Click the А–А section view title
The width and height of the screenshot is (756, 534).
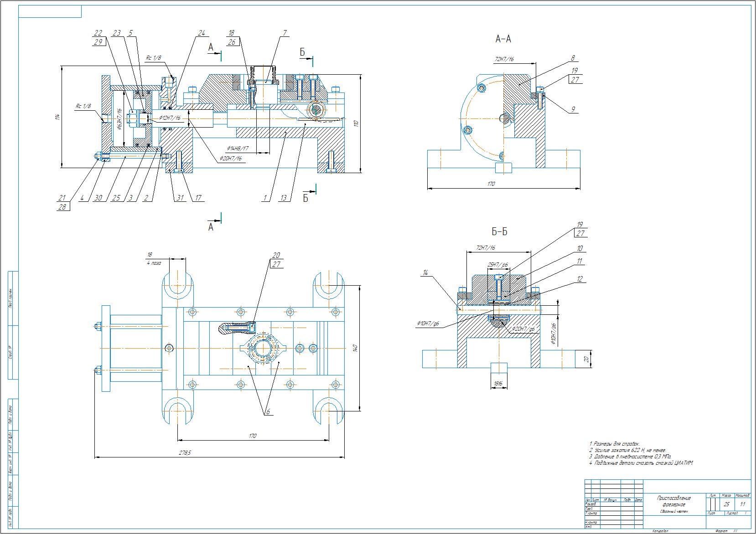(503, 39)
